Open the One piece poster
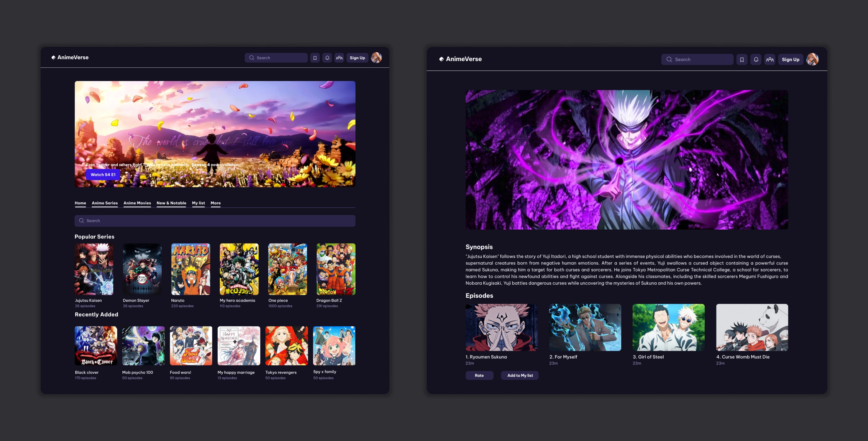The width and height of the screenshot is (868, 441). [287, 269]
